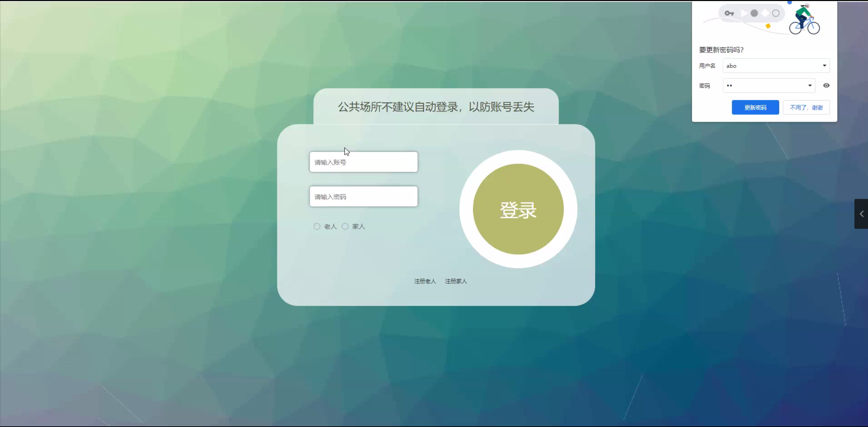Select the 老人 radio button
Image resolution: width=868 pixels, height=427 pixels.
[317, 226]
